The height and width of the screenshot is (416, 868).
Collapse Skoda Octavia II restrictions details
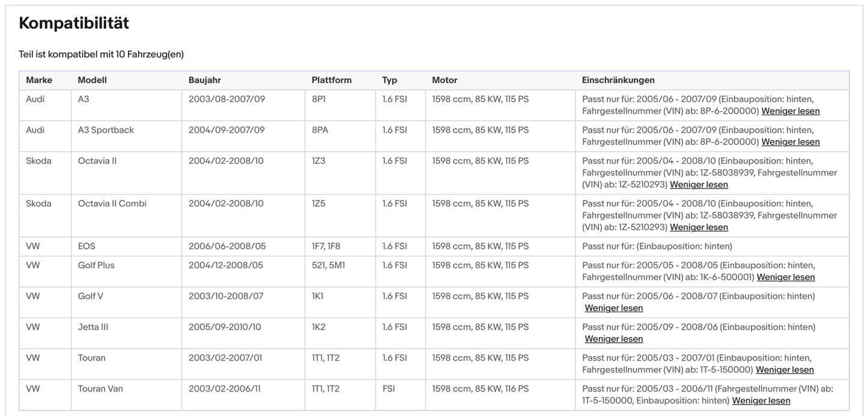(x=699, y=184)
